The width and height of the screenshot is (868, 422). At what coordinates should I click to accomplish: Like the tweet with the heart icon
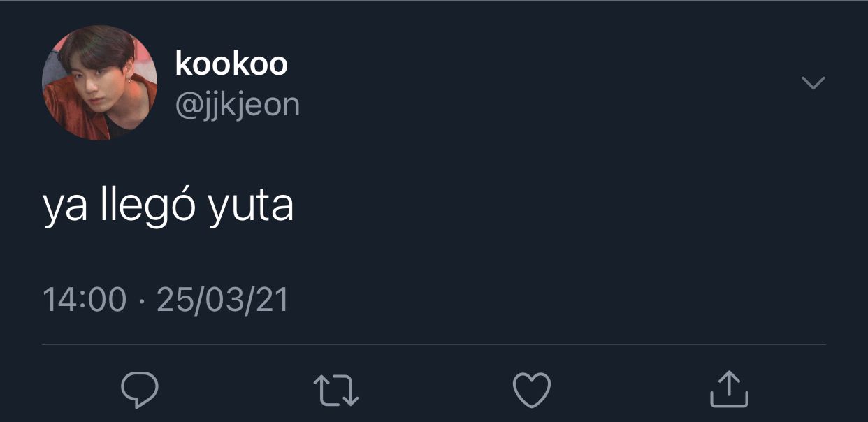pos(532,390)
